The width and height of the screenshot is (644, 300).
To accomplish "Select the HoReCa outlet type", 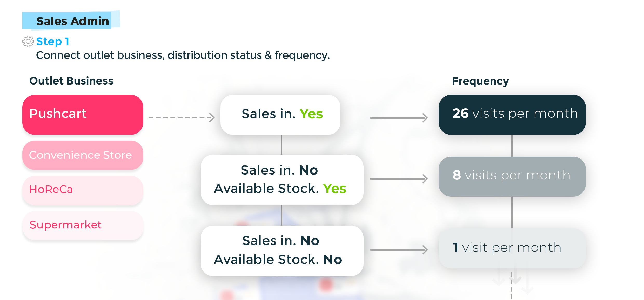I will click(83, 190).
